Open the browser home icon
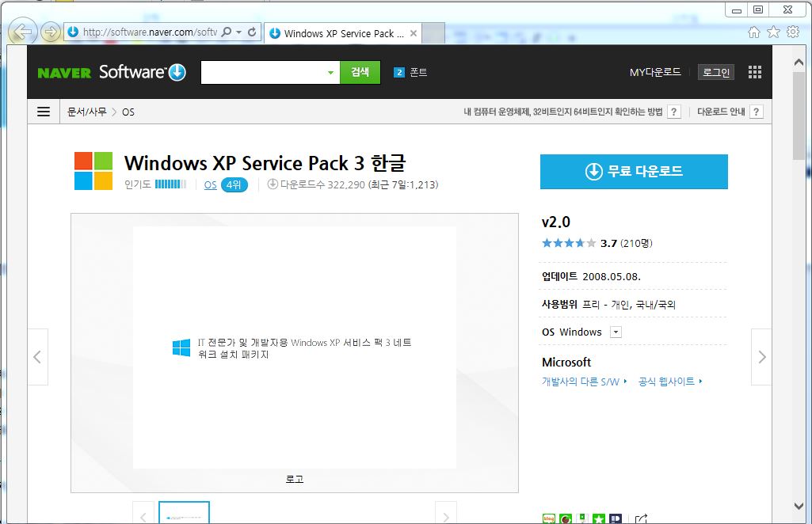The height and width of the screenshot is (524, 812). [754, 32]
